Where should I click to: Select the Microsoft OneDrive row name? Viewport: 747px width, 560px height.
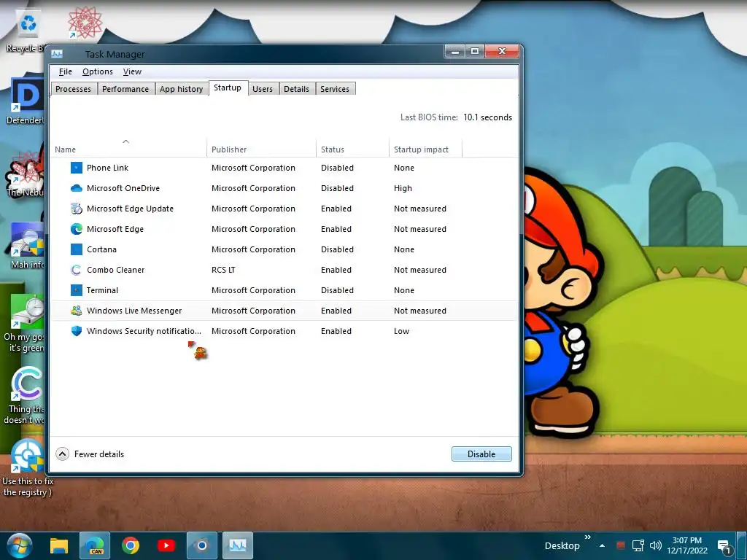(123, 188)
